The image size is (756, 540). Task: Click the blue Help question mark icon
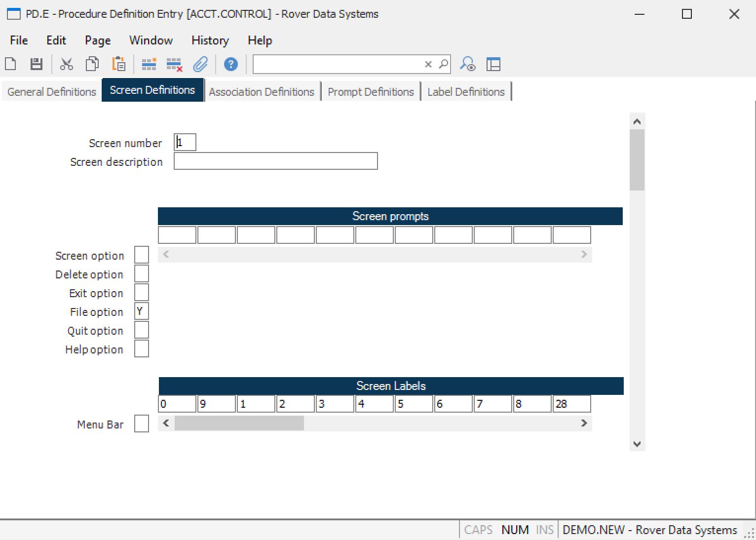230,64
